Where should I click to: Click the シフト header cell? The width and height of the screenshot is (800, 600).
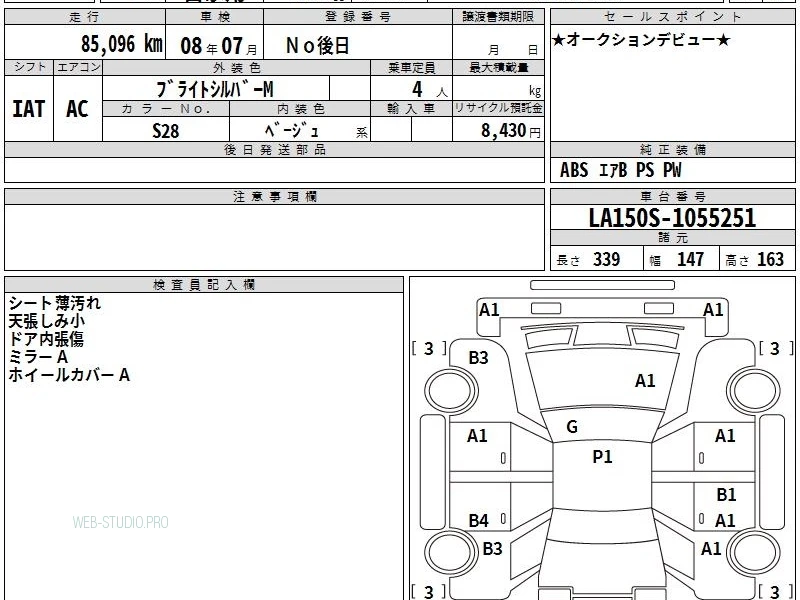click(x=29, y=67)
